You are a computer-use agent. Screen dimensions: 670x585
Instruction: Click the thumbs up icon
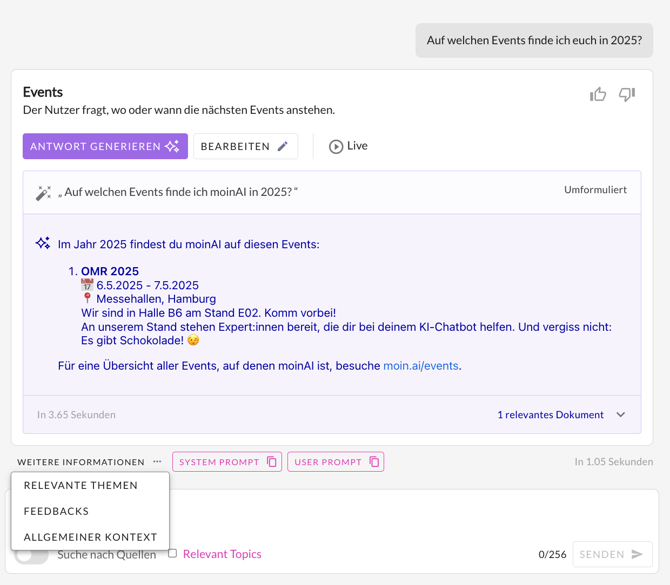(598, 95)
